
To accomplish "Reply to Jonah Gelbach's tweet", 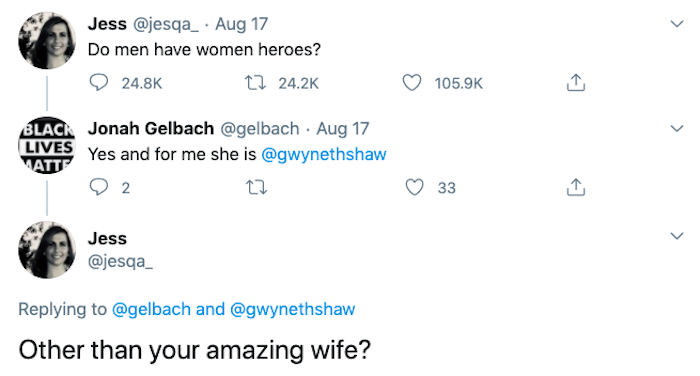I will pyautogui.click(x=99, y=187).
